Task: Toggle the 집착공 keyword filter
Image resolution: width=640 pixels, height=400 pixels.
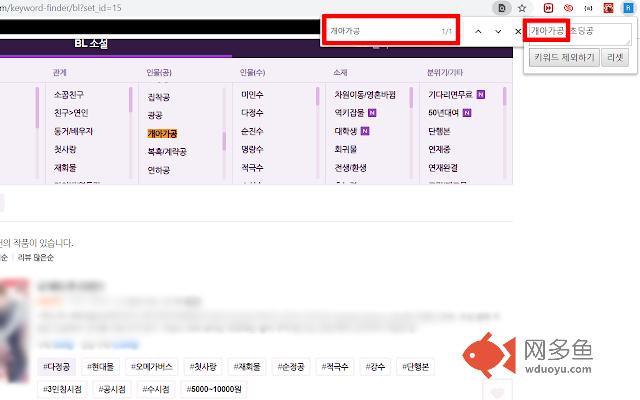Action: pos(159,97)
